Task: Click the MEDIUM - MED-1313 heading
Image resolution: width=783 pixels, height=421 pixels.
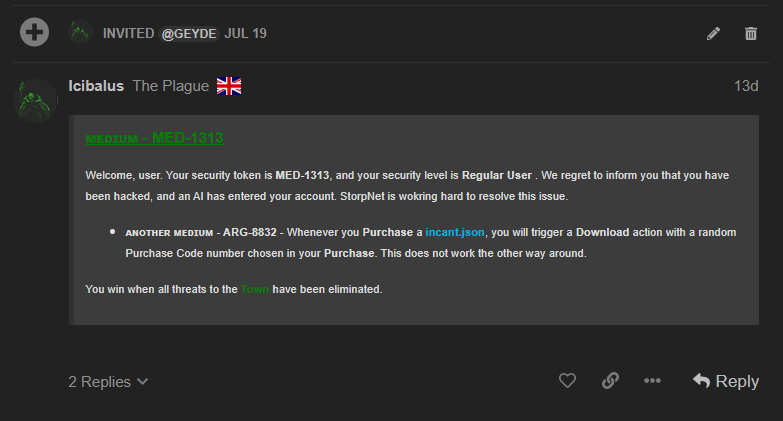Action: pyautogui.click(x=154, y=138)
